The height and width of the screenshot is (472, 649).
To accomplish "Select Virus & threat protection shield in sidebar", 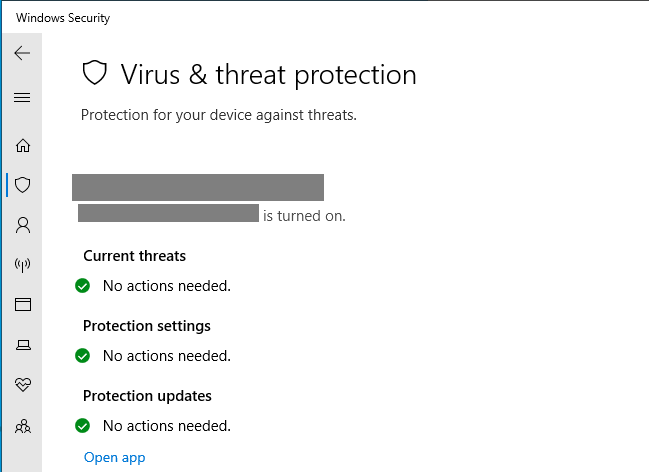I will click(22, 185).
